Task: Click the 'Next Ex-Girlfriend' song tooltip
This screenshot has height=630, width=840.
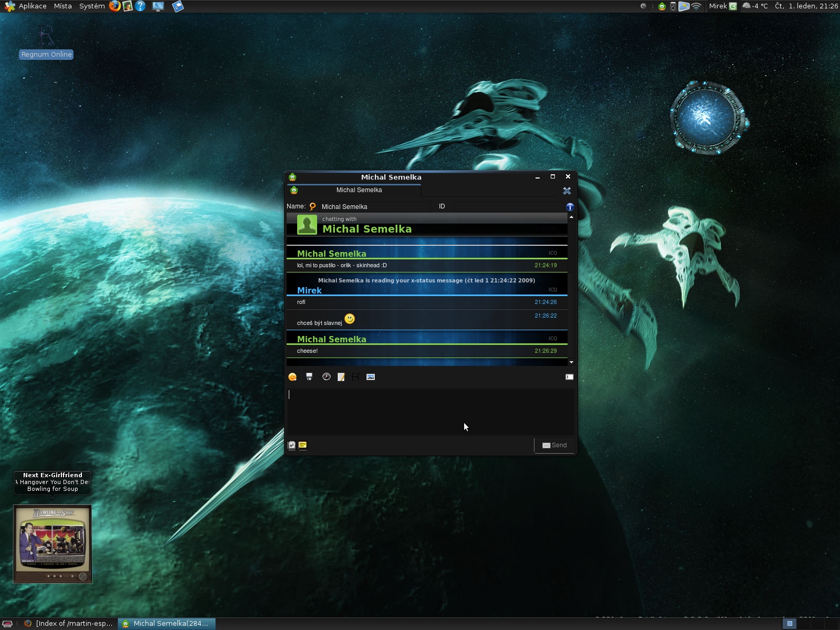Action: [x=52, y=482]
